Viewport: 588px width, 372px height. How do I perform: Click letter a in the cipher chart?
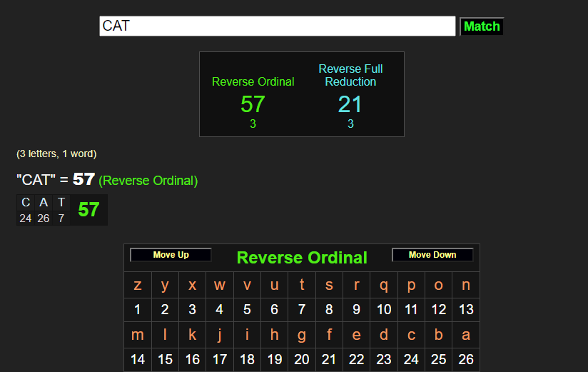[466, 335]
